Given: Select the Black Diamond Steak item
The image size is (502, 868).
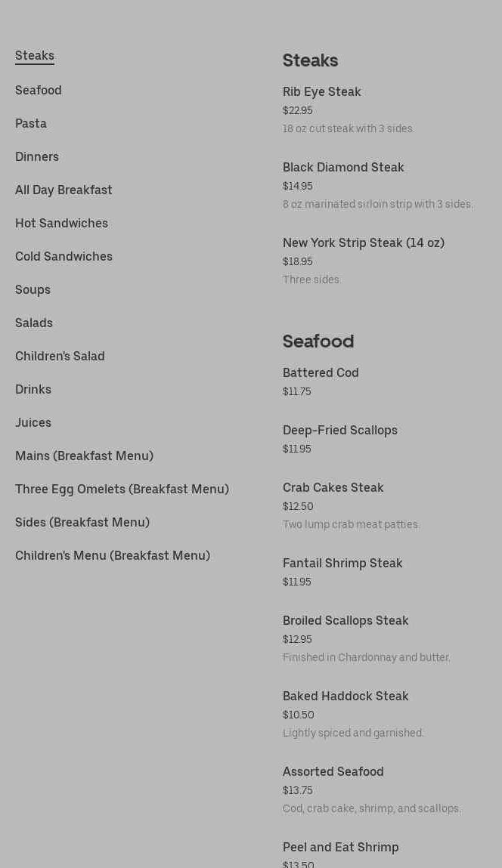Looking at the screenshot, I should click(x=343, y=167).
